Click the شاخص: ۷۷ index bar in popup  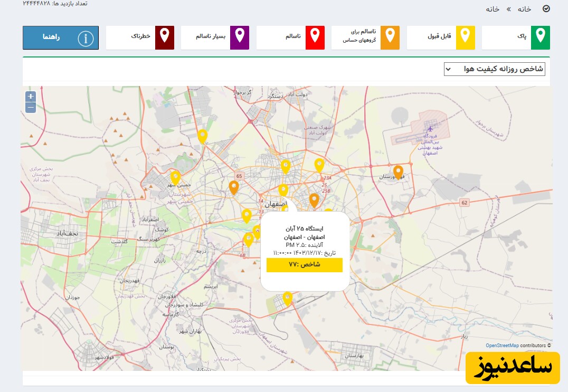tap(304, 265)
